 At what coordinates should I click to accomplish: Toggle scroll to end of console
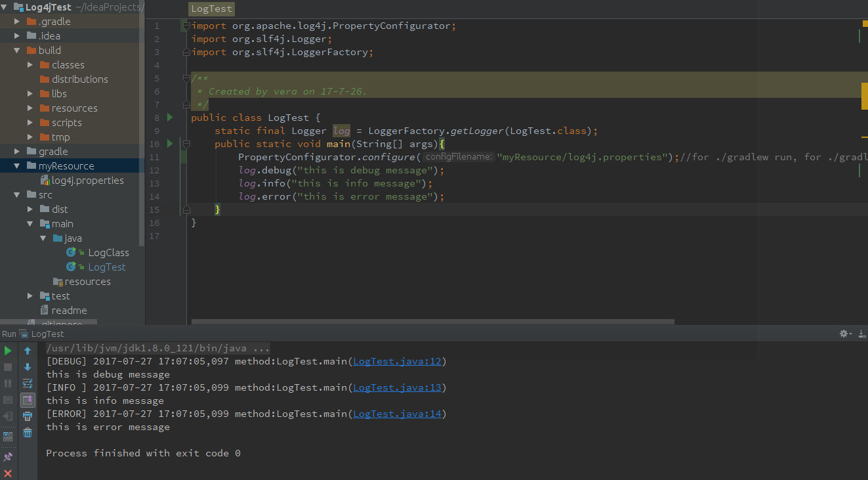pos(28,400)
